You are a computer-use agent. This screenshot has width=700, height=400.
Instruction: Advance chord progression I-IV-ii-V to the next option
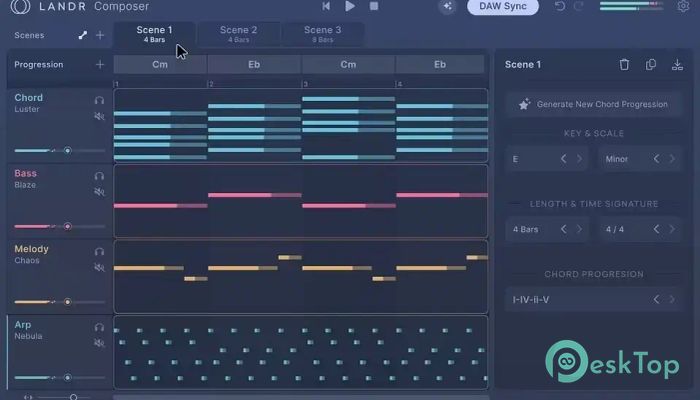tap(672, 299)
